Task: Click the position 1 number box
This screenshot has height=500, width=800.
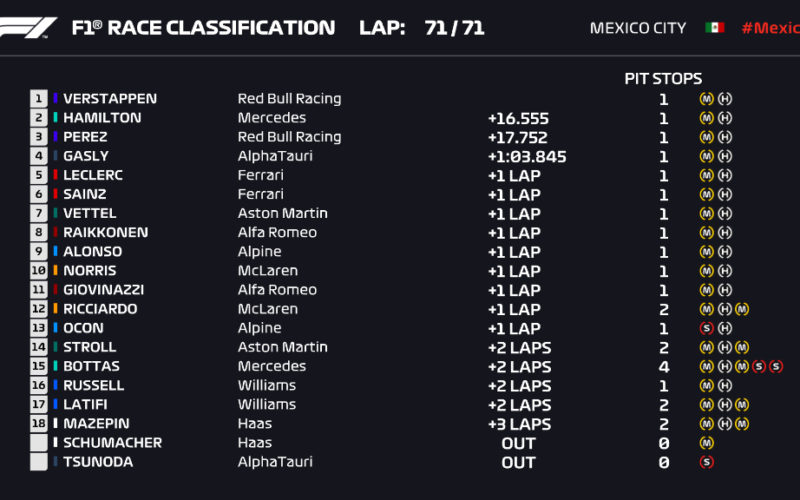Action: pos(39,98)
